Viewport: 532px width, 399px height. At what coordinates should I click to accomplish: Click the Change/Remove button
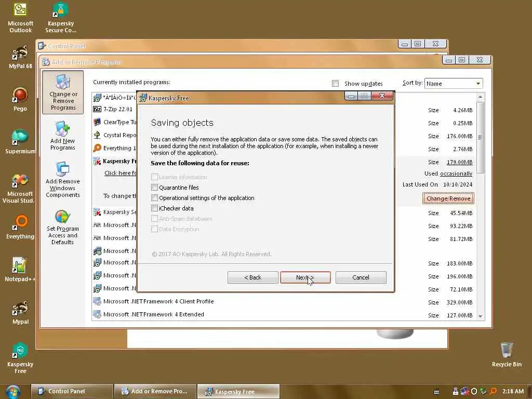pyautogui.click(x=448, y=198)
